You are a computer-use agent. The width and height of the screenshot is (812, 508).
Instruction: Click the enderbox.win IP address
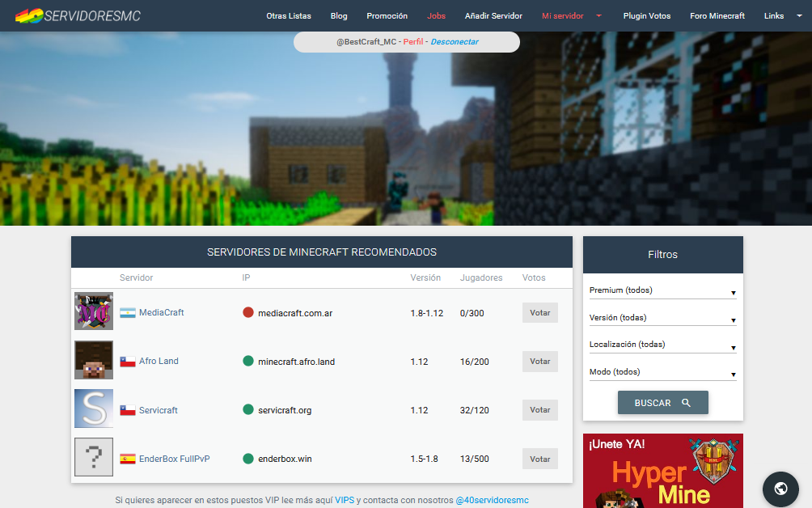click(x=285, y=459)
